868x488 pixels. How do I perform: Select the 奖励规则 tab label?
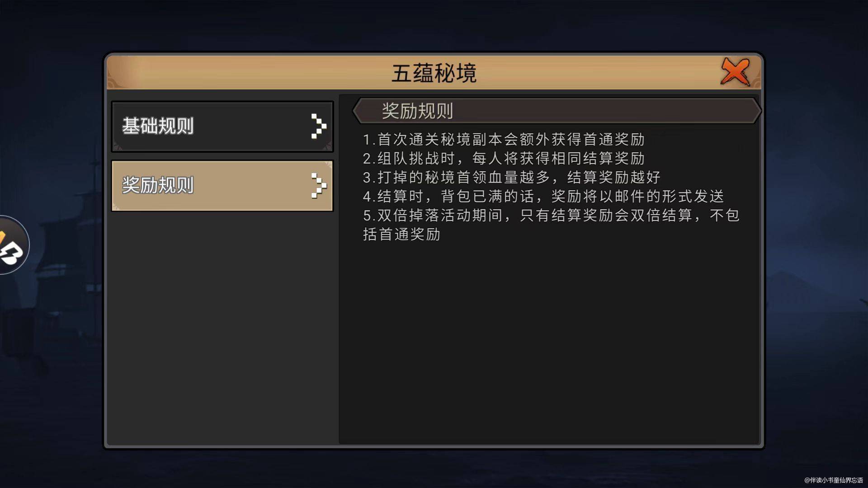tap(158, 185)
